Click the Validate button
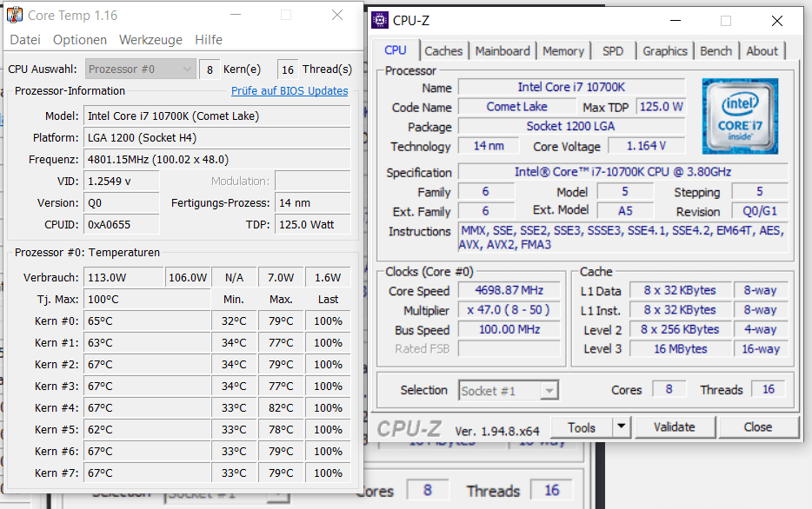The image size is (812, 509). [675, 427]
